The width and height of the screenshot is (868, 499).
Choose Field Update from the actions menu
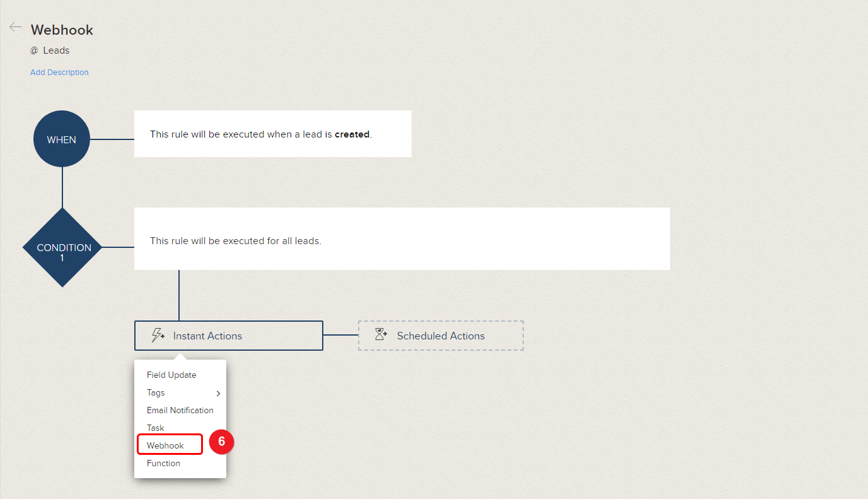click(x=171, y=375)
